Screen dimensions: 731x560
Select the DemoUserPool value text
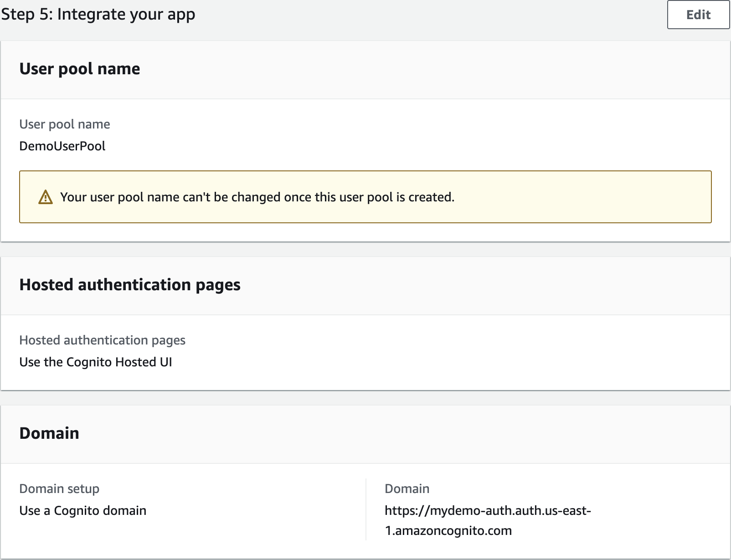[62, 146]
